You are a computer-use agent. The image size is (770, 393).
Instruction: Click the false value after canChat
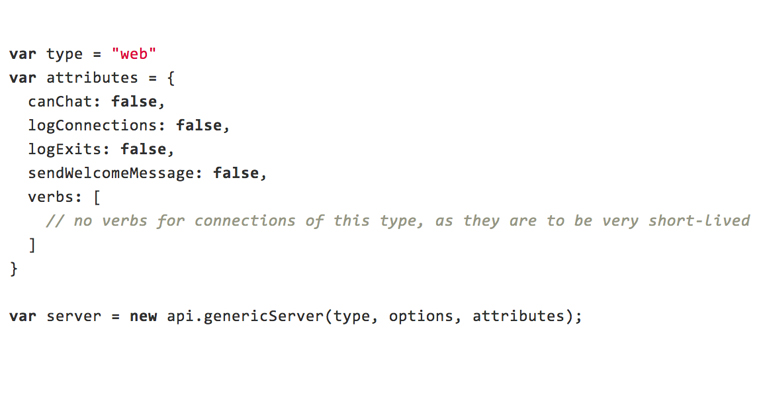134,102
